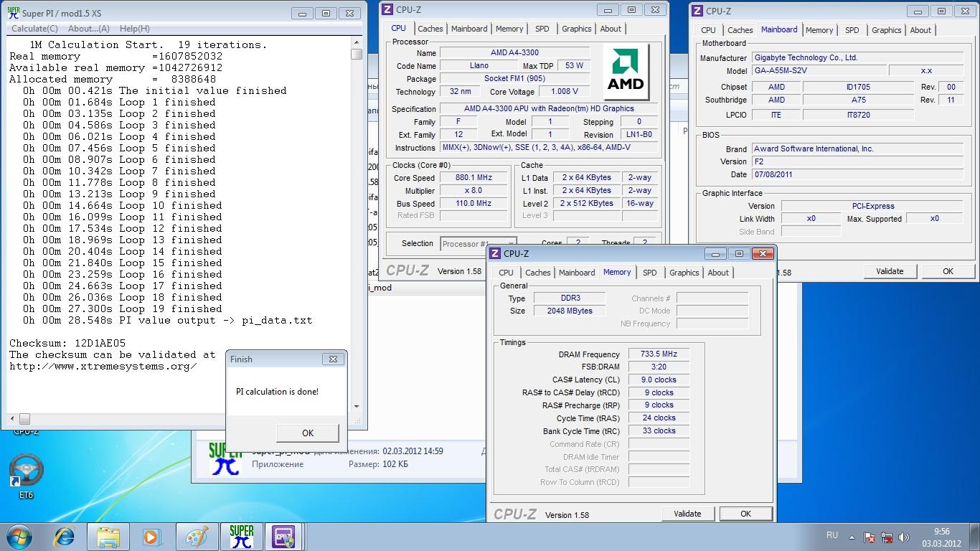Switch to CPU-Z in the taskbar

pyautogui.click(x=285, y=536)
